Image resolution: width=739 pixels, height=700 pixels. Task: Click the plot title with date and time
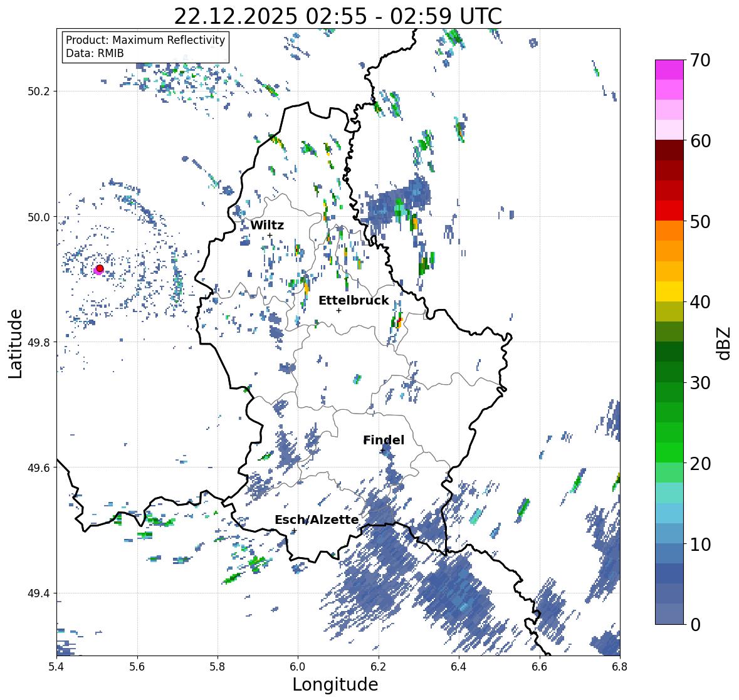click(x=338, y=16)
